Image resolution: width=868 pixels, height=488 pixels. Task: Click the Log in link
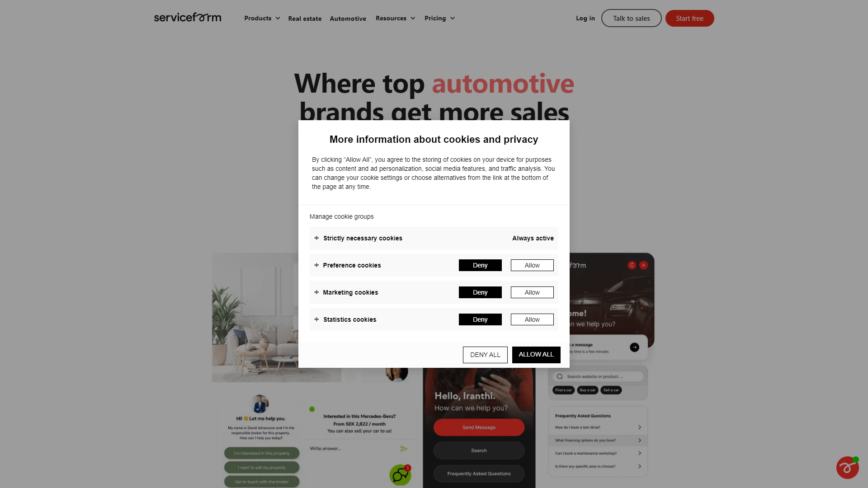point(585,18)
